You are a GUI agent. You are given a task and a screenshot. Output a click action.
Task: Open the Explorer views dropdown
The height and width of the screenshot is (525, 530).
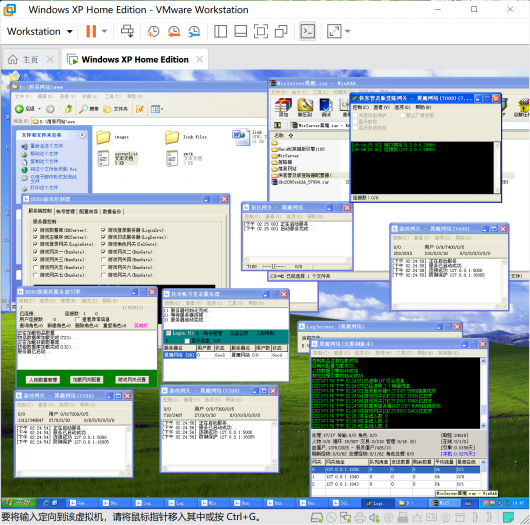coord(157,109)
